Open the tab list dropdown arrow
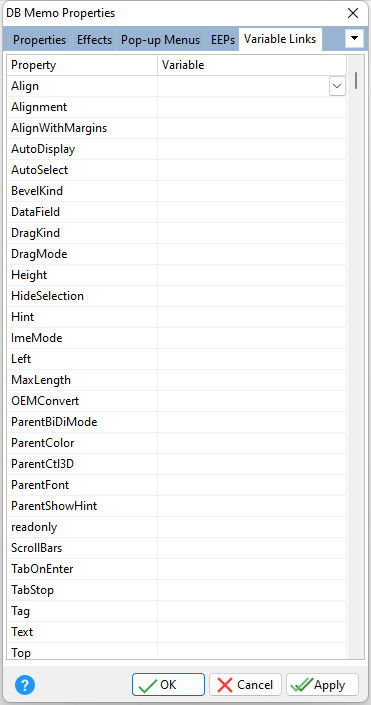Image resolution: width=371 pixels, height=705 pixels. click(354, 39)
